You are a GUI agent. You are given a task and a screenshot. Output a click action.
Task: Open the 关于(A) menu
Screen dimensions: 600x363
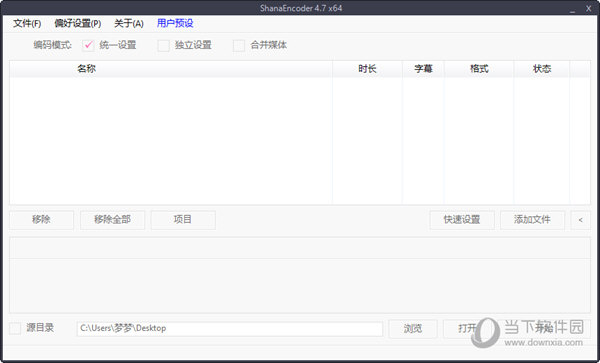129,24
